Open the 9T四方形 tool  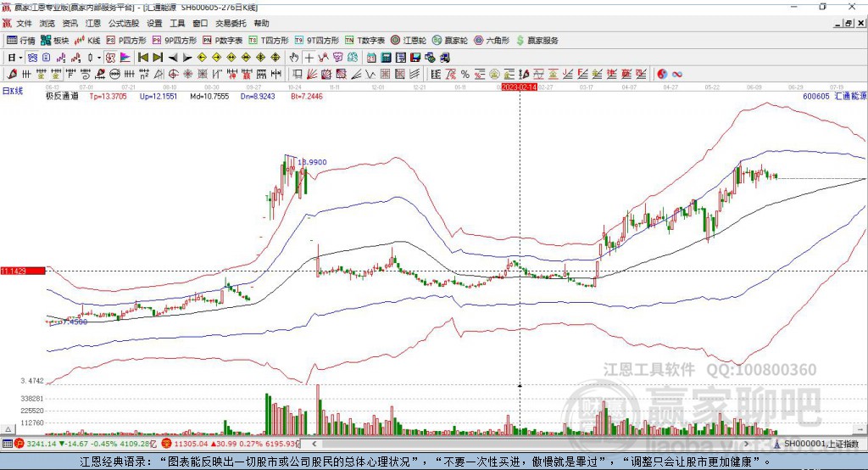317,41
